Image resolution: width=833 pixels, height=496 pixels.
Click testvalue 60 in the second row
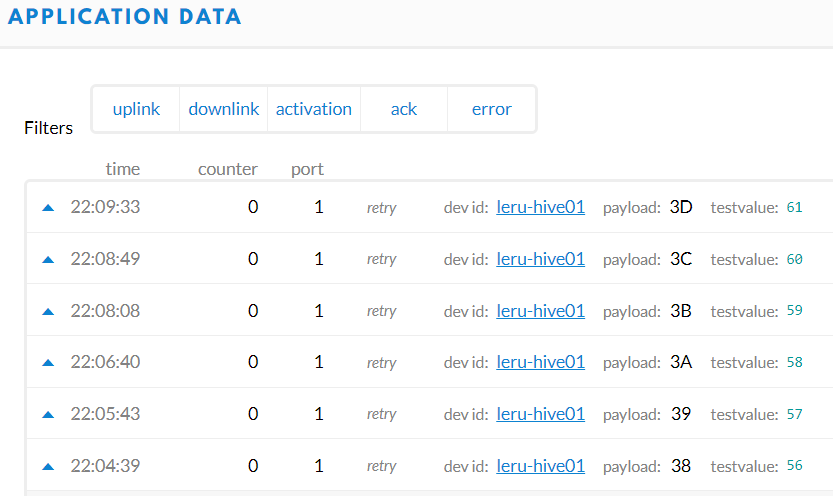795,259
